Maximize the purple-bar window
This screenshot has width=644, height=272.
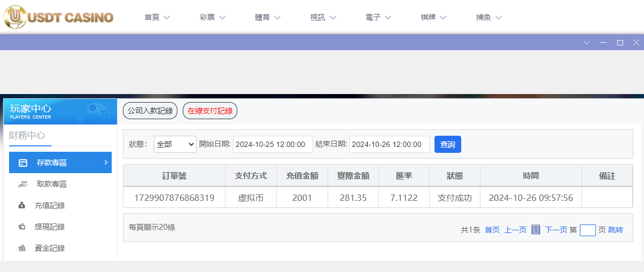tap(620, 42)
